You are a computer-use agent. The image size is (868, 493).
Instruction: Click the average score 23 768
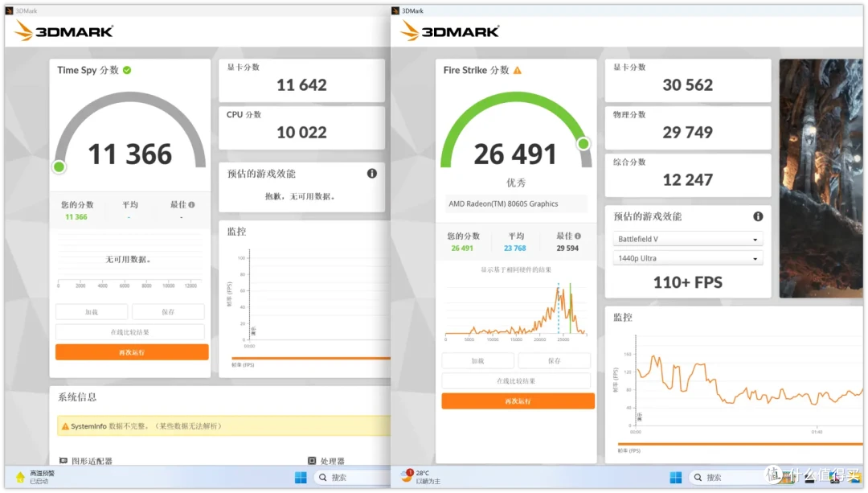click(x=515, y=249)
